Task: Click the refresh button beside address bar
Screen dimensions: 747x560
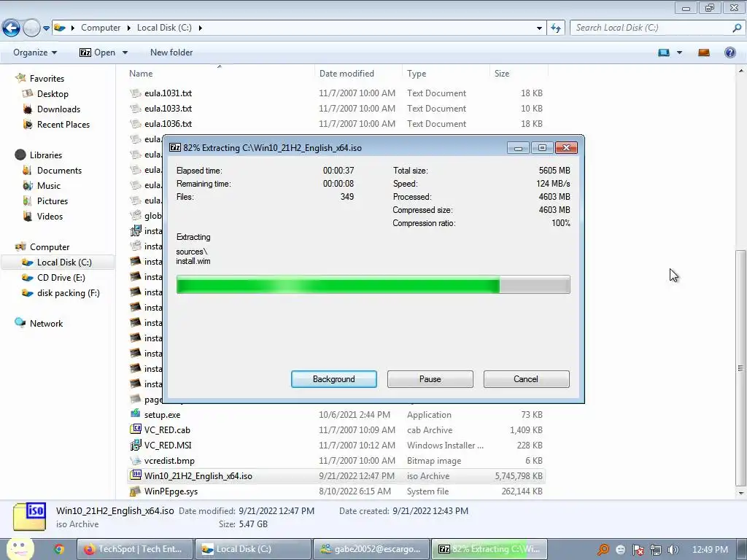Action: 555,28
